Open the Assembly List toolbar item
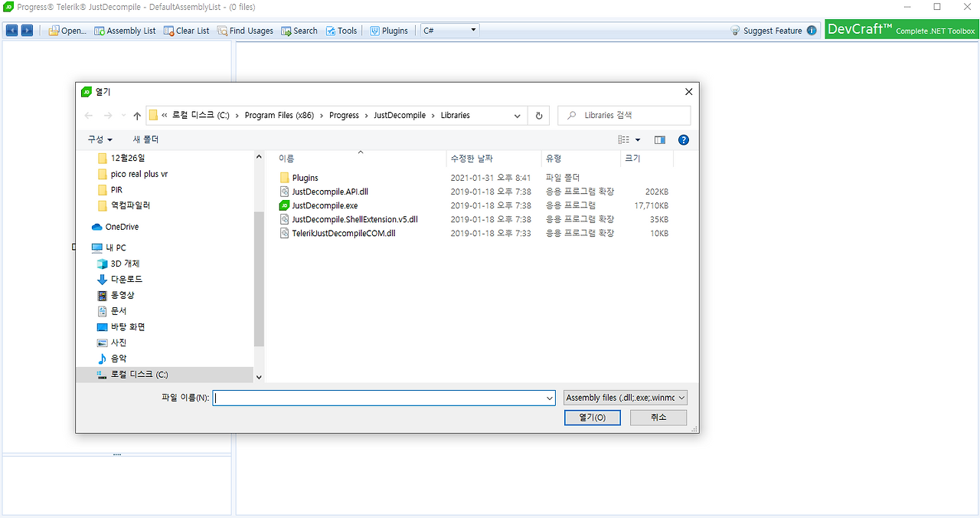This screenshot has width=980, height=518. coord(125,31)
